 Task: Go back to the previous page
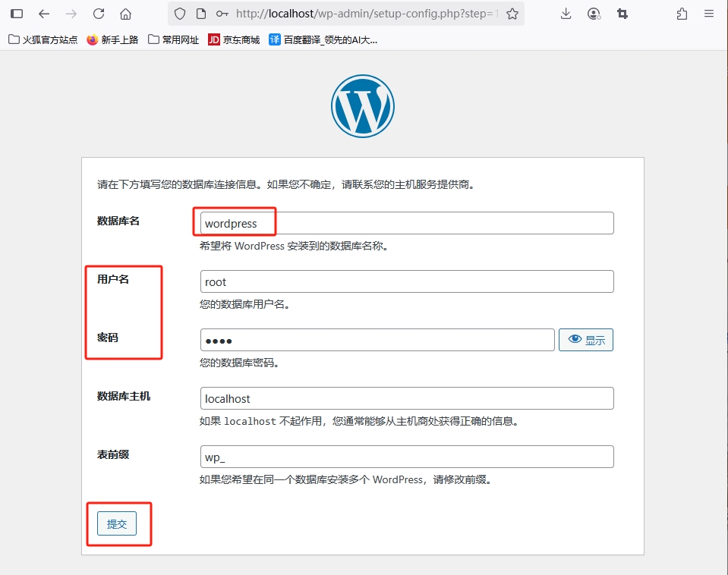click(44, 14)
